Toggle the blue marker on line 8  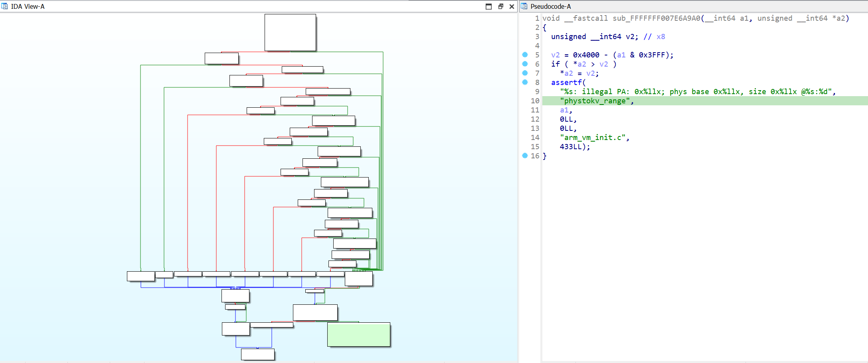(524, 82)
